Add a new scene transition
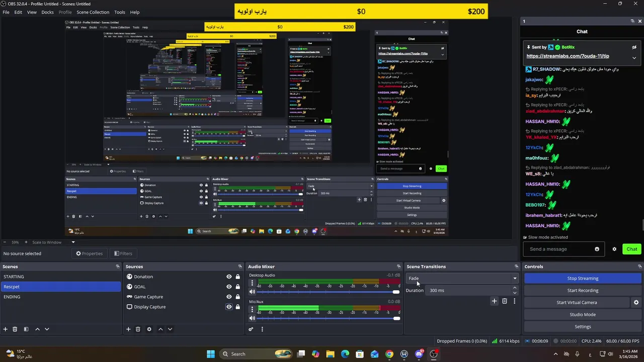Screen dimensions: 644x362 tap(494, 301)
